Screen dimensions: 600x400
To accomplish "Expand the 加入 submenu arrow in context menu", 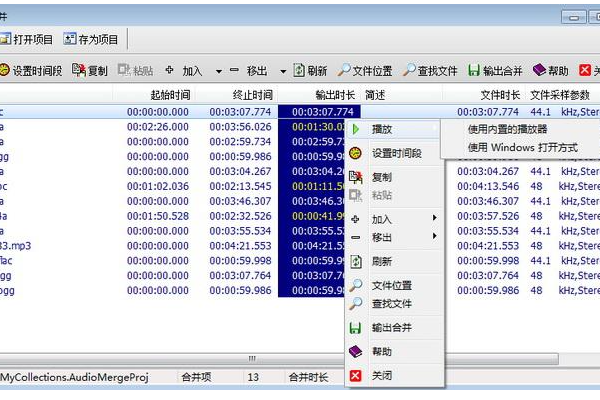I will tap(434, 218).
